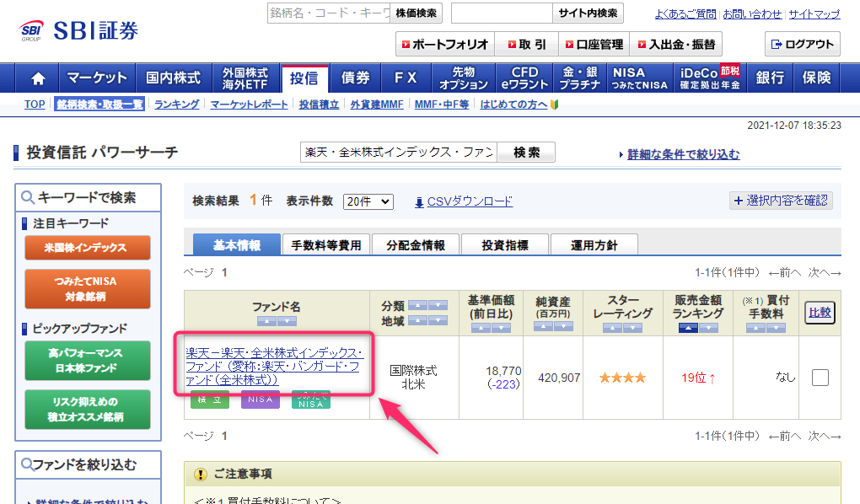
Task: Tick the compare checkbox for the 楽天 fund
Action: [x=820, y=378]
